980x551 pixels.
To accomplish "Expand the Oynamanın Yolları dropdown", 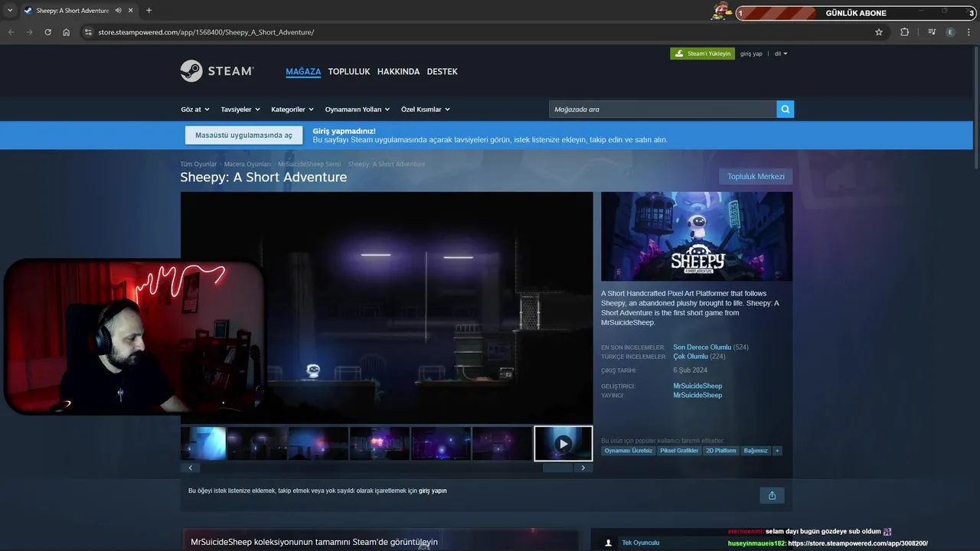I will click(x=358, y=109).
